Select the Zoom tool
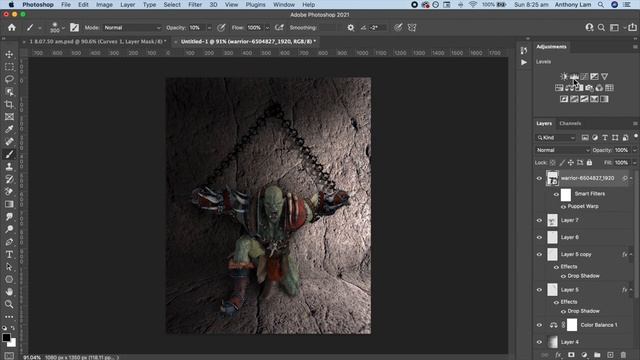 [9, 304]
